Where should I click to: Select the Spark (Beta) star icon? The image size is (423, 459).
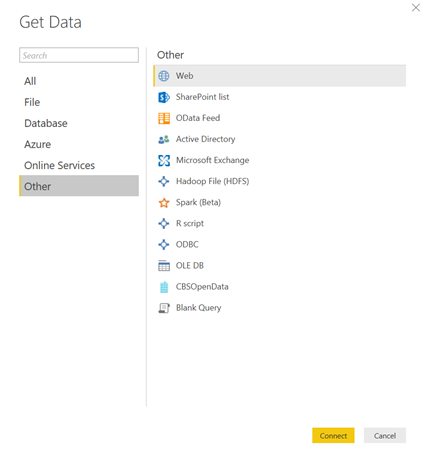pos(164,202)
